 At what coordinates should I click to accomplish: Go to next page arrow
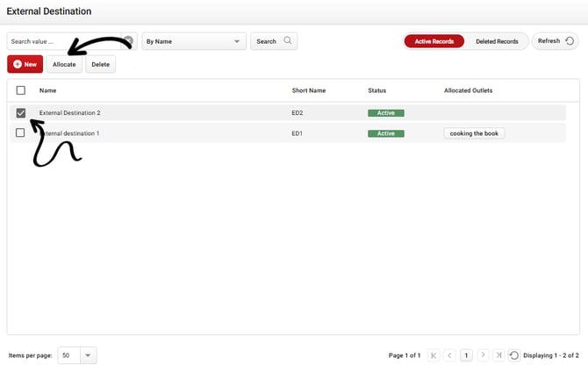tap(483, 355)
